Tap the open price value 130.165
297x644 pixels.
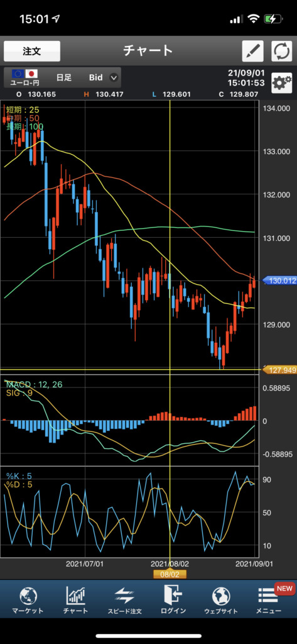(x=41, y=94)
